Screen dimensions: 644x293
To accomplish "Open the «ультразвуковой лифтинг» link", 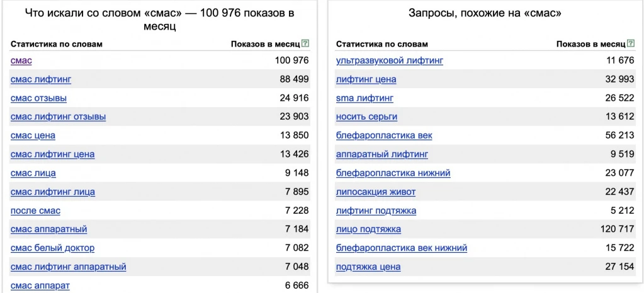I will [x=390, y=60].
